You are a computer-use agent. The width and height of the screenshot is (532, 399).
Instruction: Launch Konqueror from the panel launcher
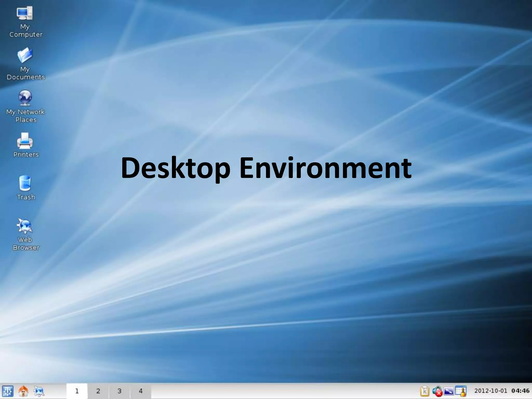coord(39,391)
